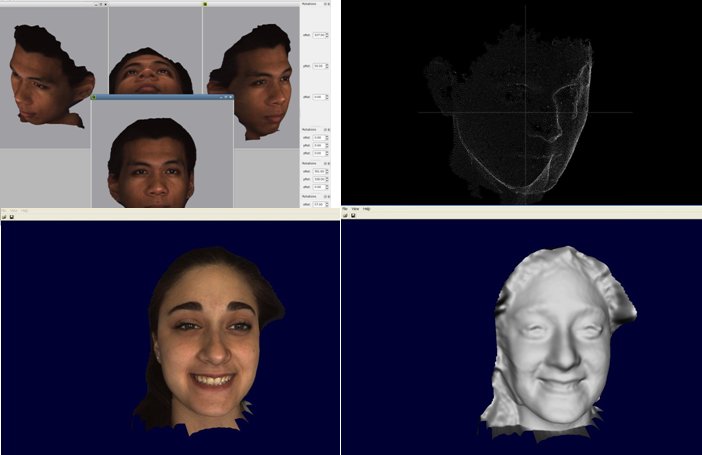Click the save icon in the gray mesh viewer toolbar
702x455 pixels.
click(353, 215)
